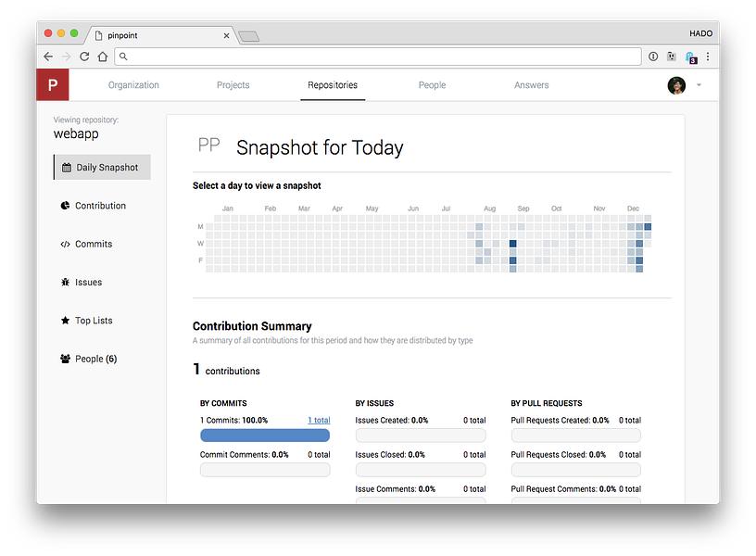Image resolution: width=756 pixels, height=556 pixels.
Task: Click the code brackets Commits icon
Action: point(66,245)
